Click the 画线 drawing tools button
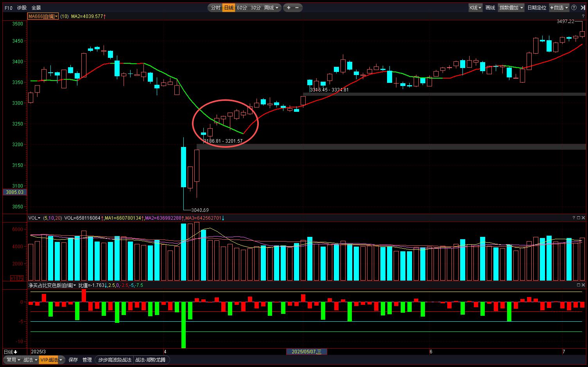Viewport: 588px width, 367px height. point(490,8)
